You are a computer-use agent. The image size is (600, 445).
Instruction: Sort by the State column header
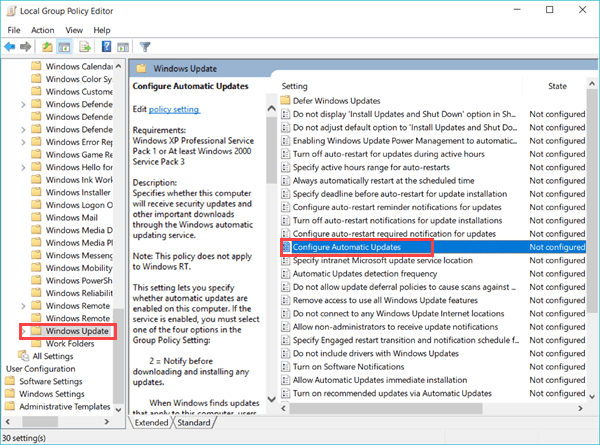557,86
